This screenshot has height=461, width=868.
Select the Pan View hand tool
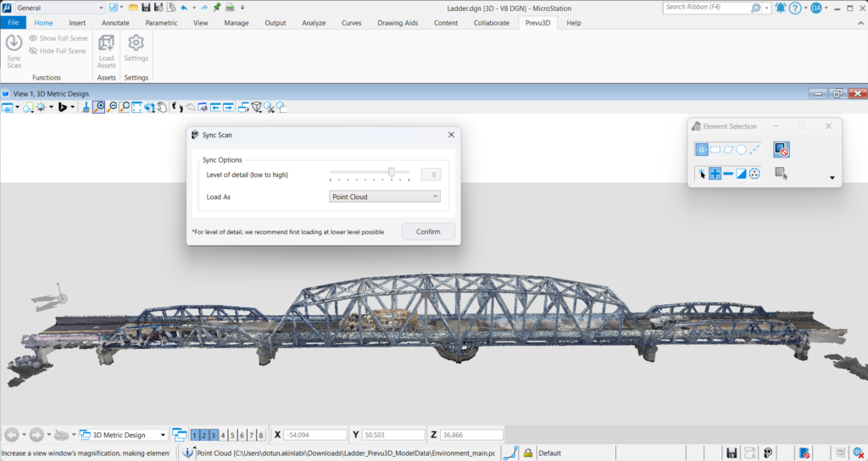coord(162,108)
